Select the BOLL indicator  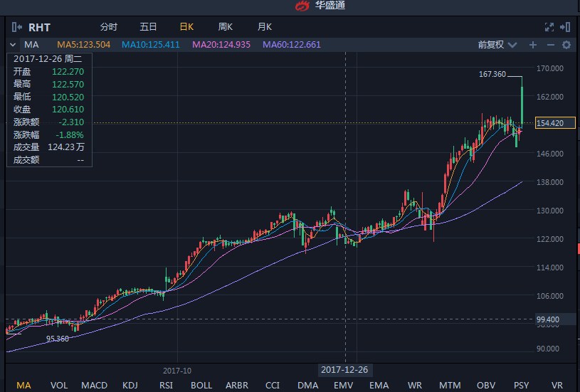(201, 385)
